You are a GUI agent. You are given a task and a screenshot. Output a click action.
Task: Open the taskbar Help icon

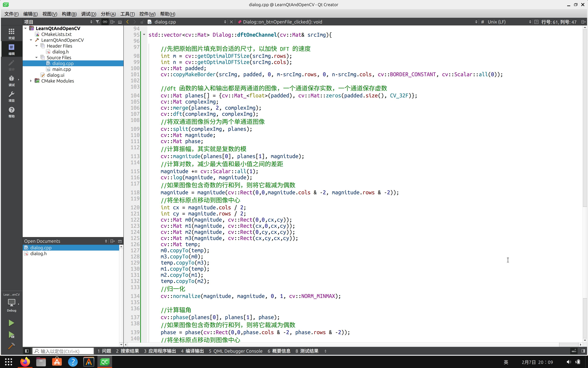73,362
